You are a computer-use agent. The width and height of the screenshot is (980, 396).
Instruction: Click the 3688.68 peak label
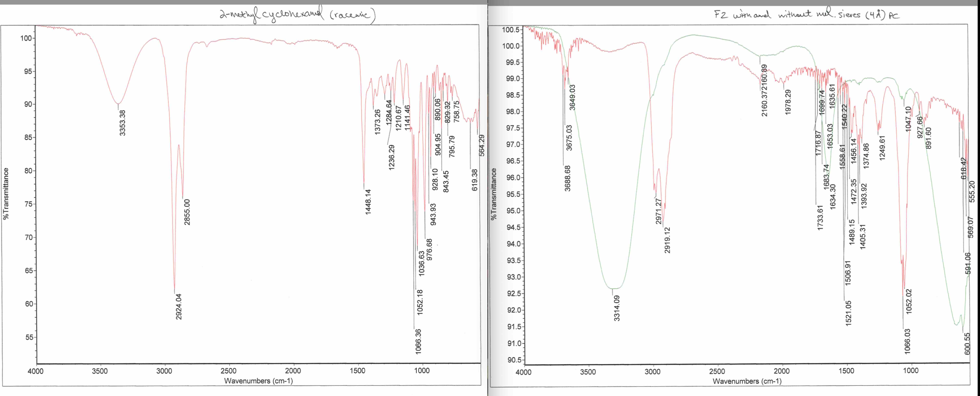click(x=568, y=178)
